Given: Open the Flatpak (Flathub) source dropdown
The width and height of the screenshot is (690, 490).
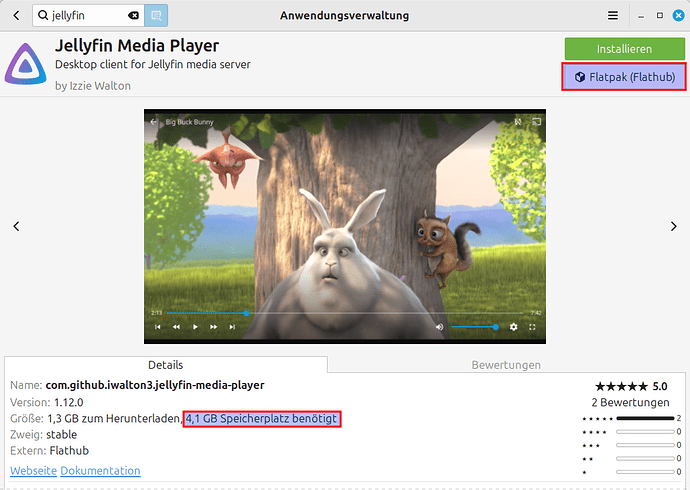Looking at the screenshot, I should pyautogui.click(x=624, y=77).
